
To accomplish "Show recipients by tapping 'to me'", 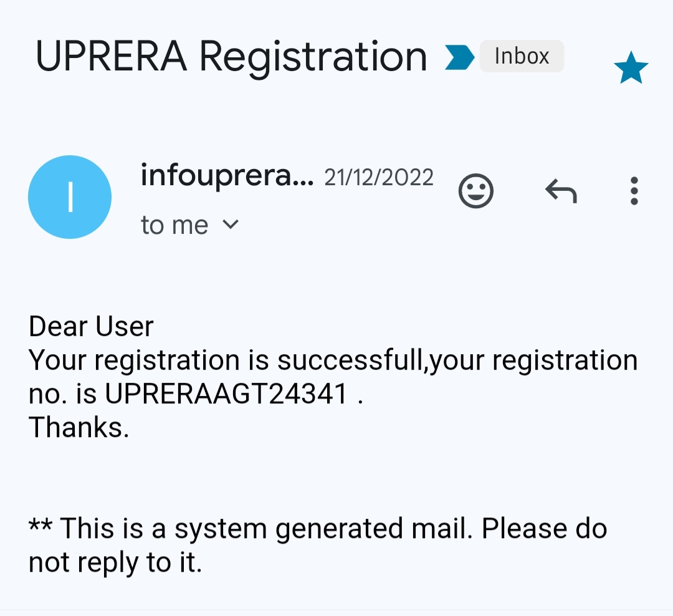I will click(174, 225).
